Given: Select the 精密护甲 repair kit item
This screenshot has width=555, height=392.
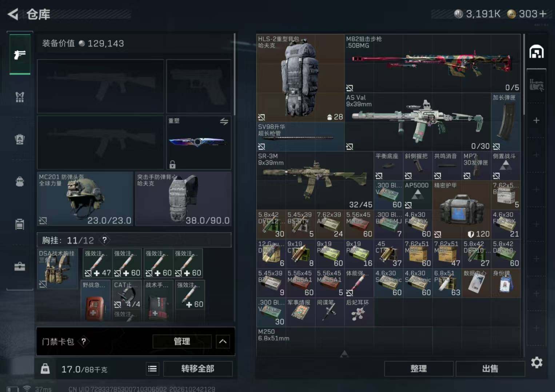Looking at the screenshot, I should pos(462,210).
